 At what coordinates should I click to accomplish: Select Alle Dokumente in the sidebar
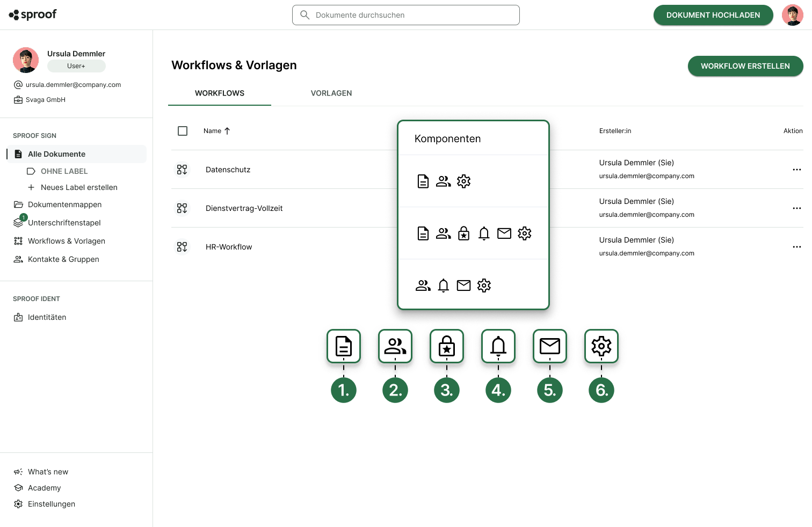pos(76,154)
